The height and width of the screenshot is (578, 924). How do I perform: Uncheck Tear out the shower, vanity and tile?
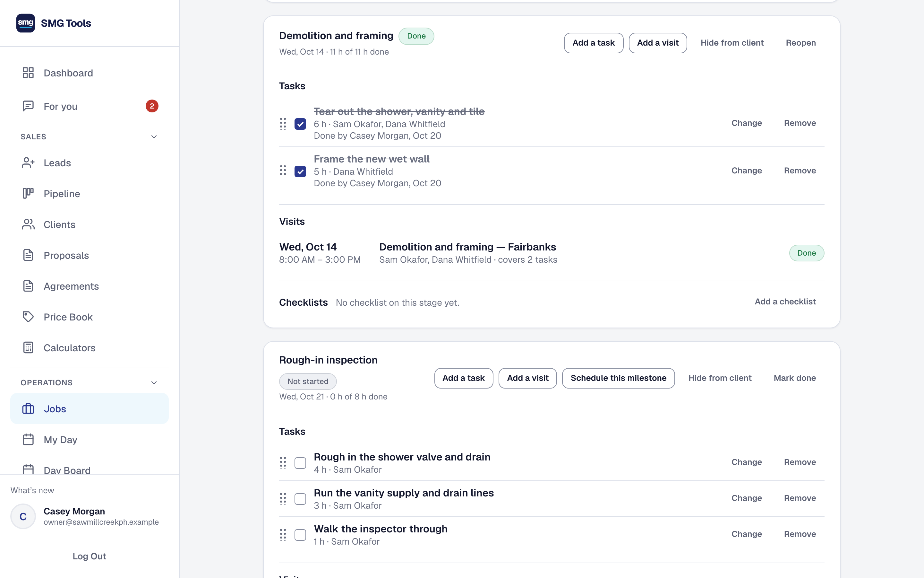tap(300, 124)
